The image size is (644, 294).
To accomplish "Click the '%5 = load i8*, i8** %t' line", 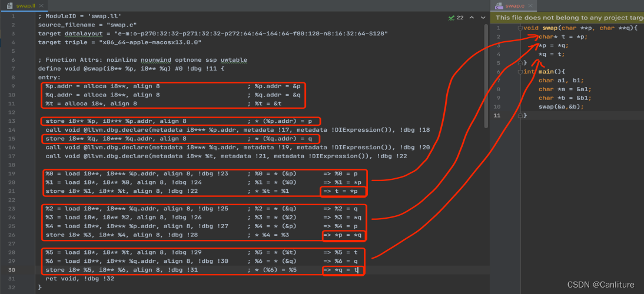I will pos(123,252).
